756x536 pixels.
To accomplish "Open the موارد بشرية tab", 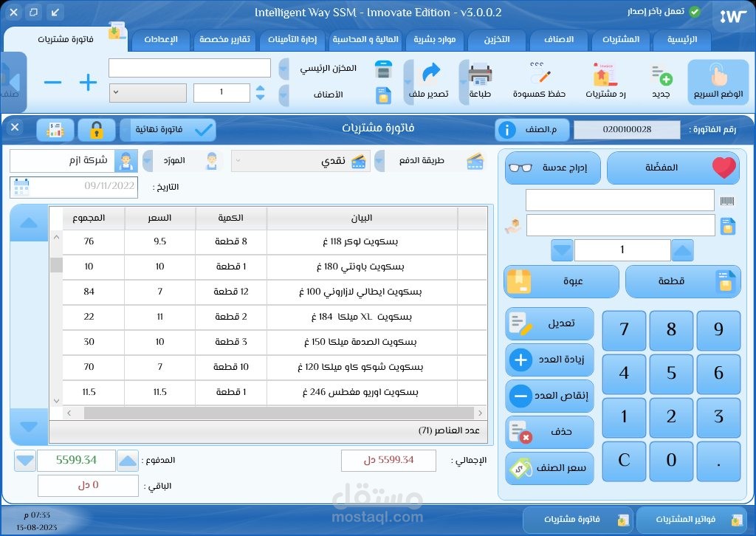I will pyautogui.click(x=434, y=40).
